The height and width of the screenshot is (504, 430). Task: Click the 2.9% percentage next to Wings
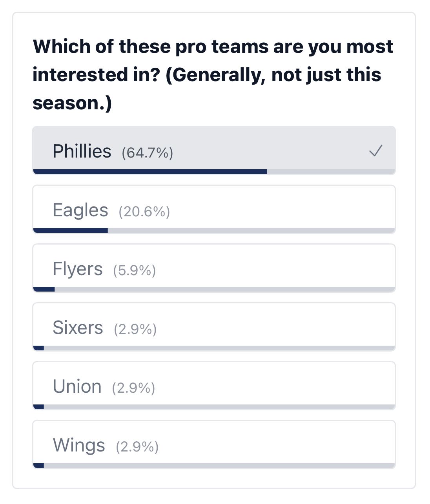click(137, 446)
